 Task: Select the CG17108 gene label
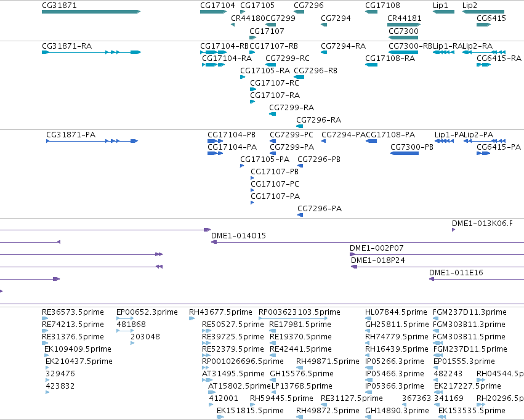coord(382,6)
